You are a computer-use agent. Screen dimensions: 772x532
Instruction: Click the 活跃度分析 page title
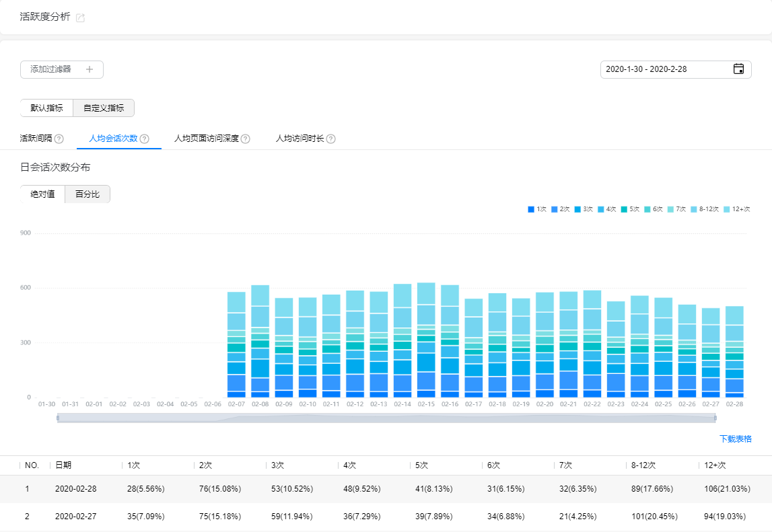tap(45, 17)
